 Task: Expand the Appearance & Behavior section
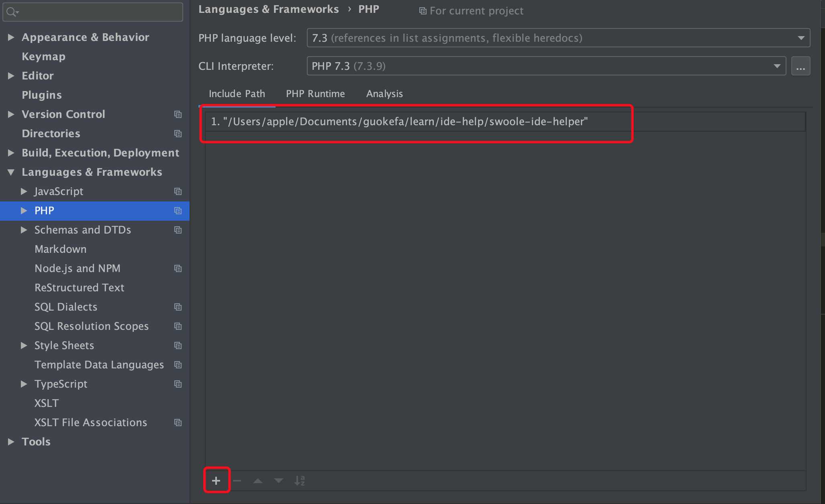11,37
